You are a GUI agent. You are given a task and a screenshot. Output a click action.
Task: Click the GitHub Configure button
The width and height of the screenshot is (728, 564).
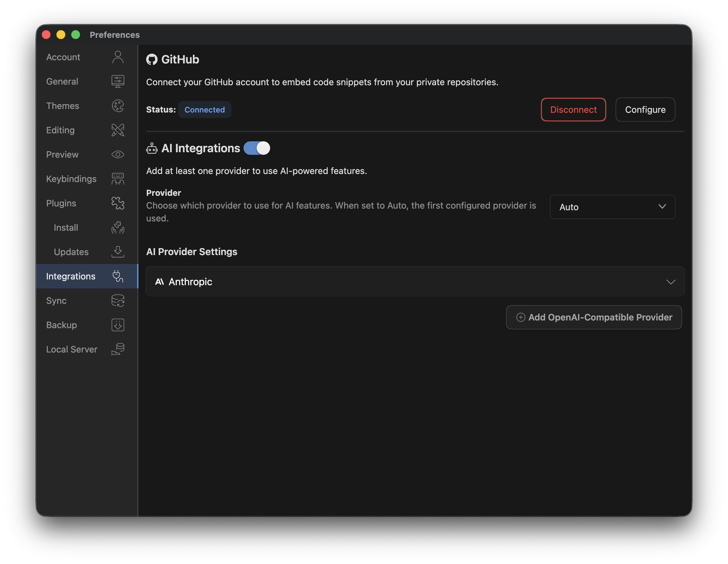[x=645, y=109]
